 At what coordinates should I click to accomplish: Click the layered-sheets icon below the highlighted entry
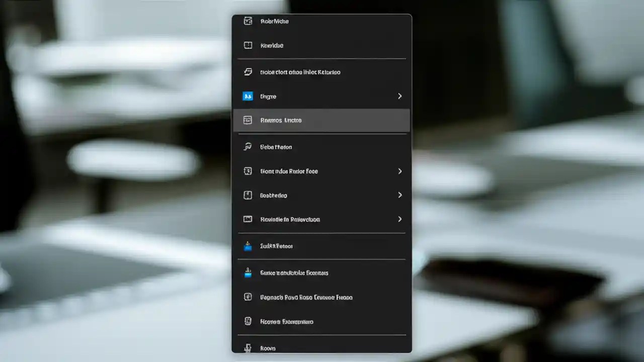coord(248,147)
